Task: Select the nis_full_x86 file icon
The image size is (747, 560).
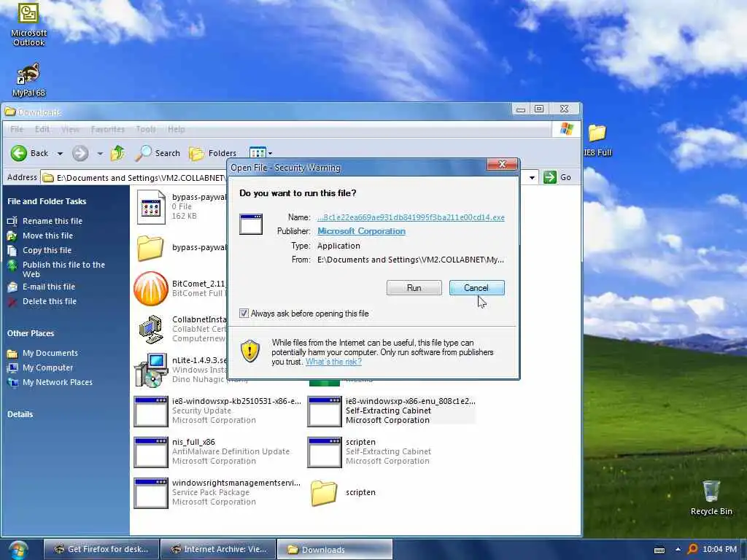Action: (x=151, y=452)
